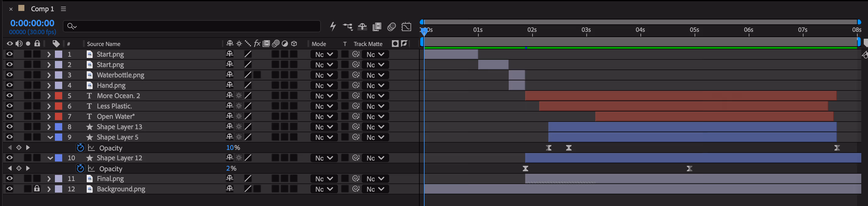Expand the More Ocean. 2 layer properties
The image size is (868, 206).
(x=49, y=96)
